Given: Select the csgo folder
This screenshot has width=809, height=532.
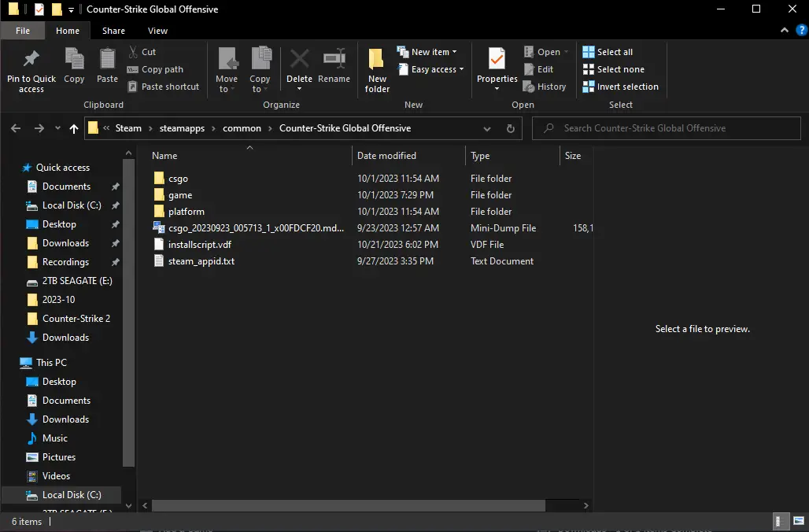Looking at the screenshot, I should 178,179.
